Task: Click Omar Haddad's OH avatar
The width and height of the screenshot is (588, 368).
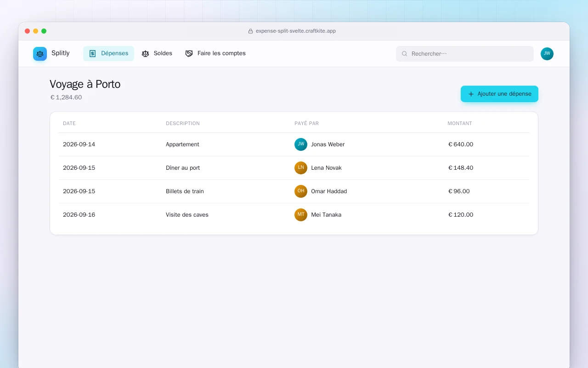Action: pyautogui.click(x=301, y=191)
